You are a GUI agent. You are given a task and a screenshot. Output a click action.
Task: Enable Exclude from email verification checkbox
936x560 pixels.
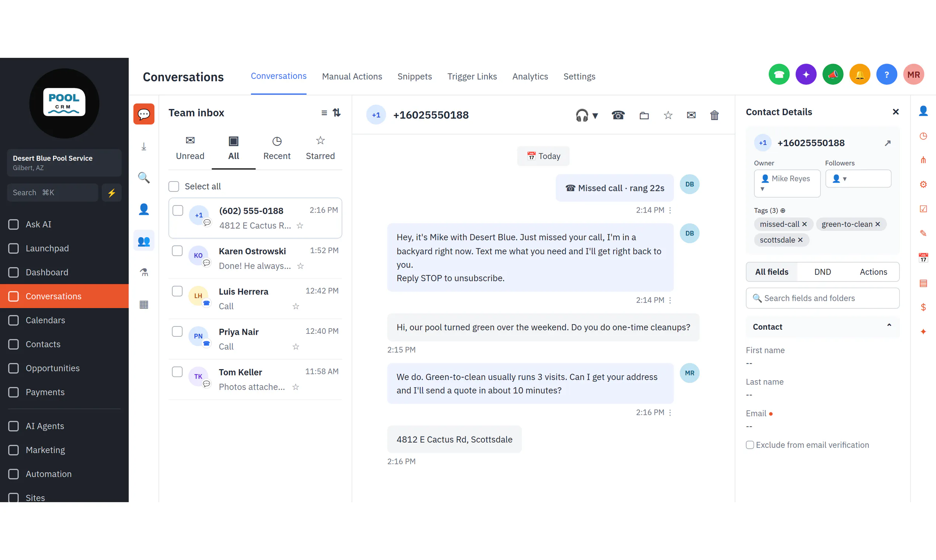(750, 445)
